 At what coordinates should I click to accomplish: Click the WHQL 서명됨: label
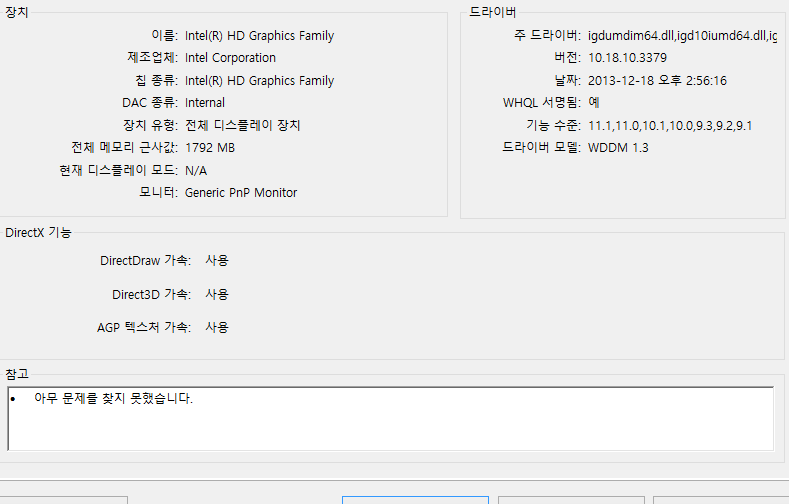pos(542,103)
